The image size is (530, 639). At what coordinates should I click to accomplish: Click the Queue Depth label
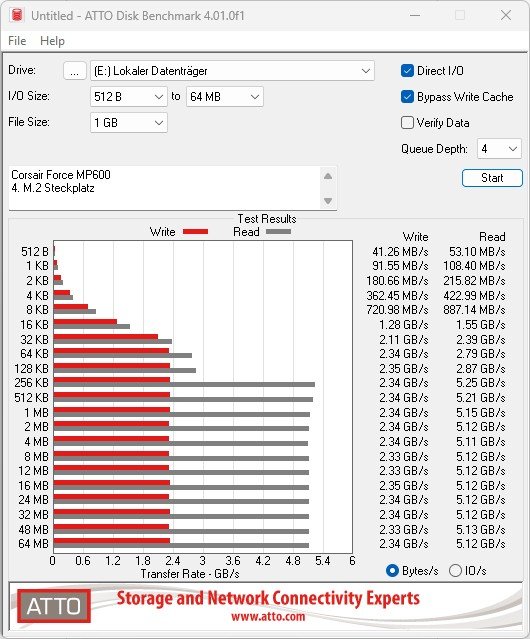pyautogui.click(x=434, y=149)
